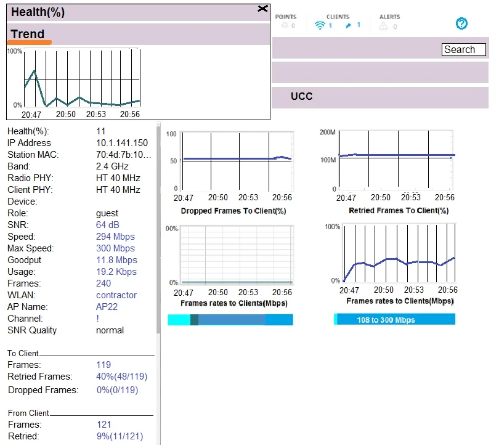
Task: Click the Retried Frames 40%(48/119) value
Action: click(121, 377)
